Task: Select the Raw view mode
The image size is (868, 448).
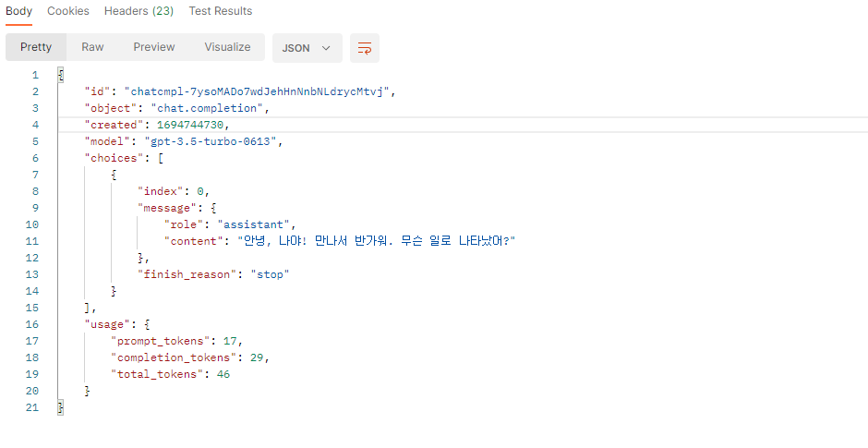Action: [x=92, y=47]
